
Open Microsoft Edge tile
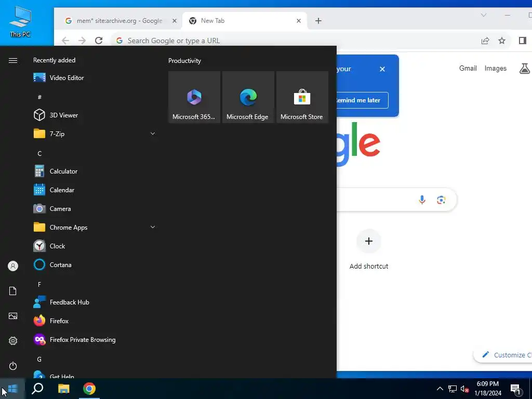tap(248, 97)
